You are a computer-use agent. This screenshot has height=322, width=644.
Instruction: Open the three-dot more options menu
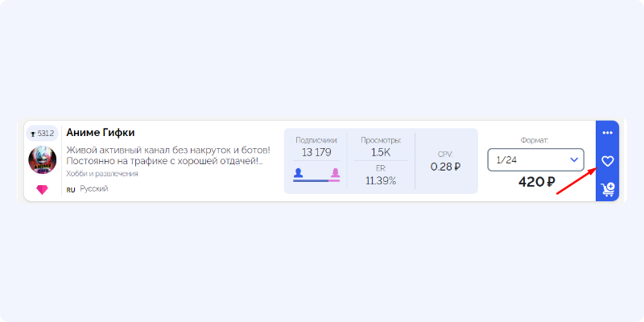pos(608,133)
